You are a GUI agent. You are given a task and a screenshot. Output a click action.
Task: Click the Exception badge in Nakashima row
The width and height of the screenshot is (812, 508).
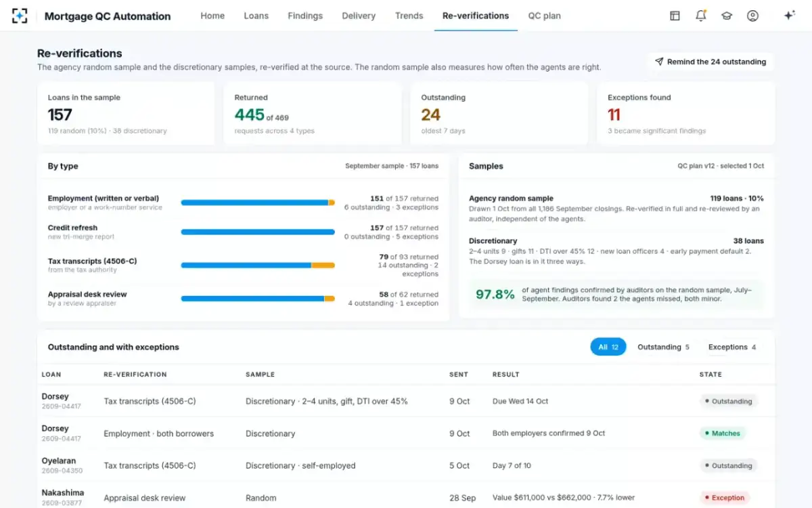point(725,498)
